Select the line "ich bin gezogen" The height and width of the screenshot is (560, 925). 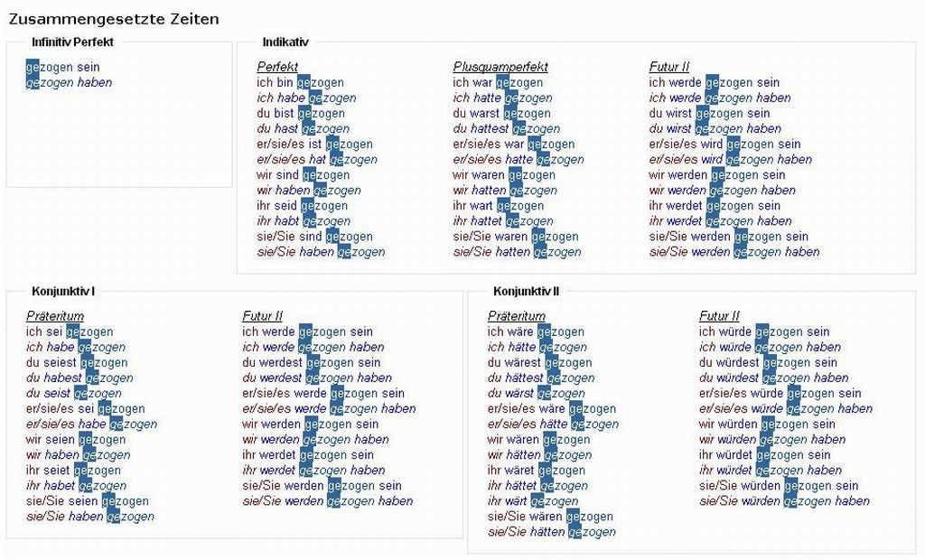300,82
